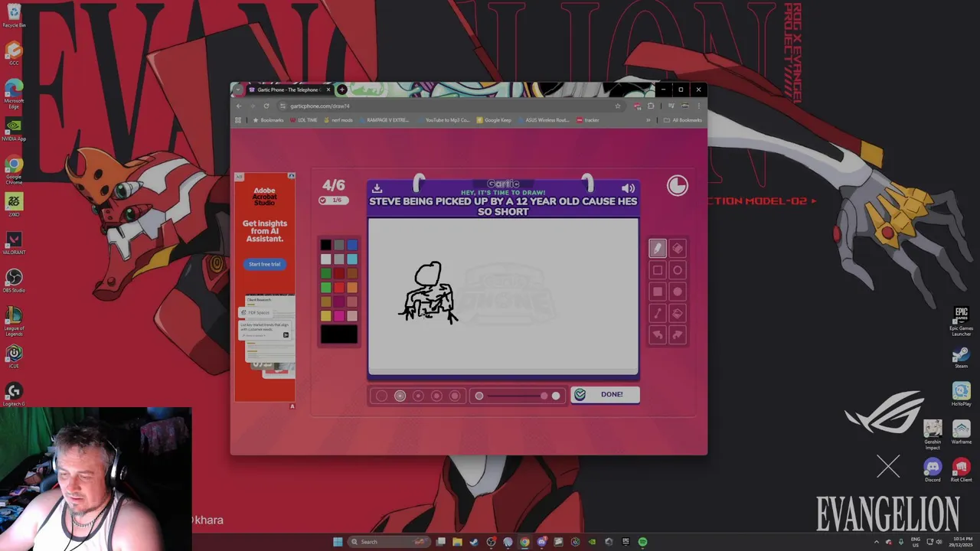Open the YouTube to Mp3 bookmark
980x551 pixels.
444,120
